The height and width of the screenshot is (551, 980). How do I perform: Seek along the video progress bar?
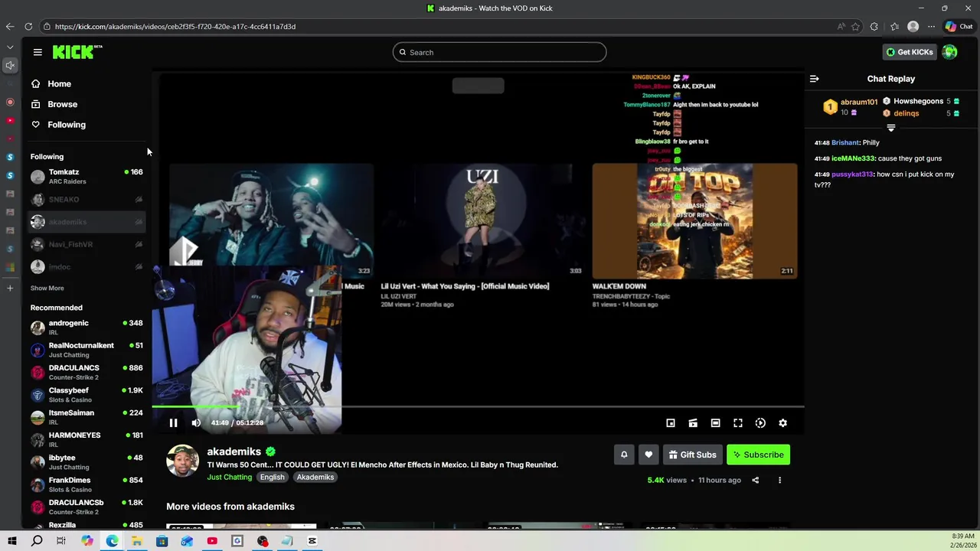478,407
